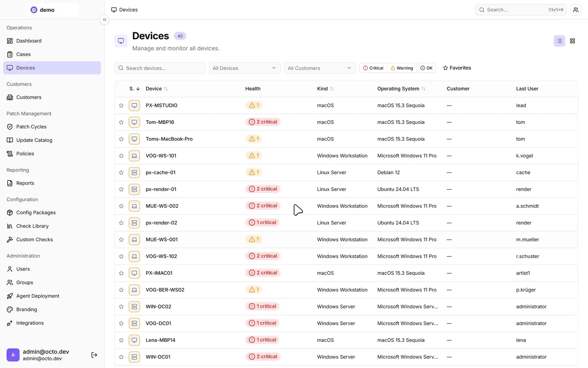
Task: Toggle star for VOG-BER-WS02
Action: 121,290
